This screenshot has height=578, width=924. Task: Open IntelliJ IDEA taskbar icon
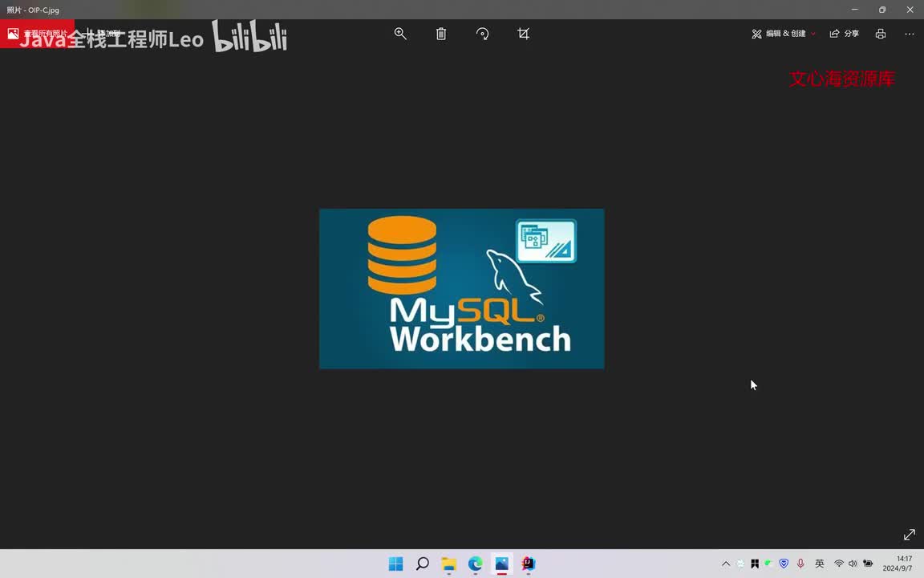click(529, 564)
